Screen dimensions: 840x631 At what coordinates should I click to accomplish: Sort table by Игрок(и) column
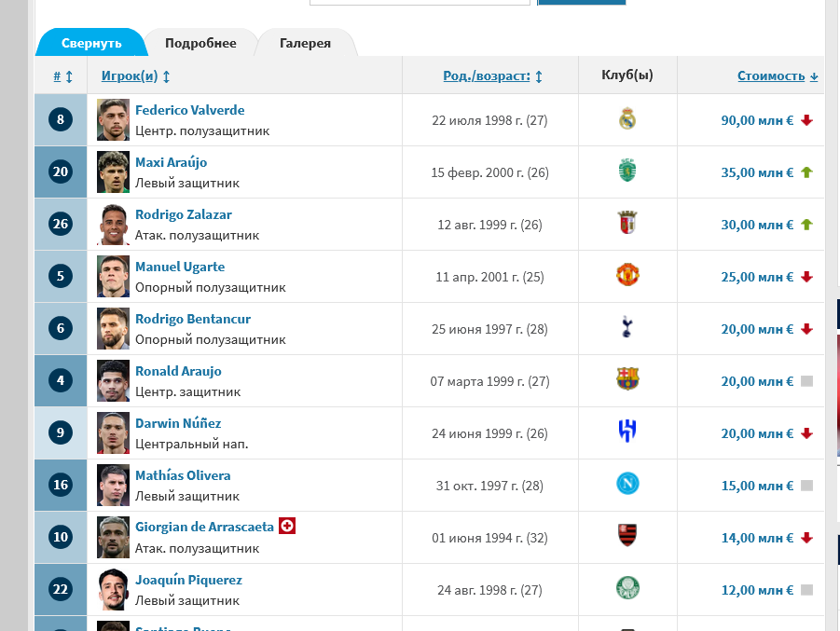(x=135, y=76)
